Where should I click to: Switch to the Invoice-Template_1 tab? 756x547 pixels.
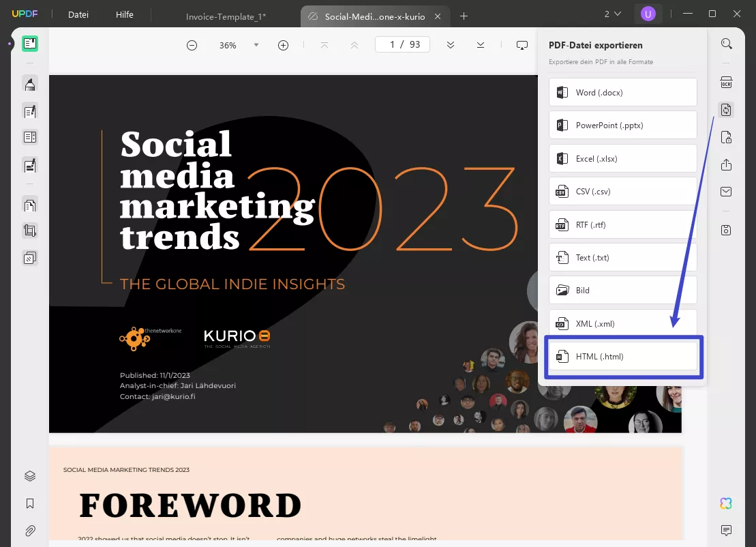pyautogui.click(x=225, y=16)
